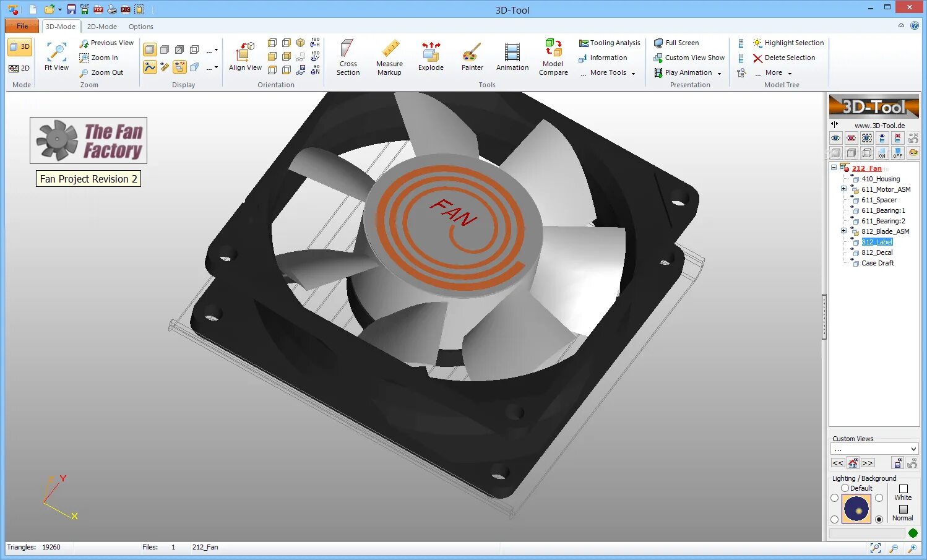Click the next custom view >> button
Image resolution: width=927 pixels, height=560 pixels.
pyautogui.click(x=868, y=463)
